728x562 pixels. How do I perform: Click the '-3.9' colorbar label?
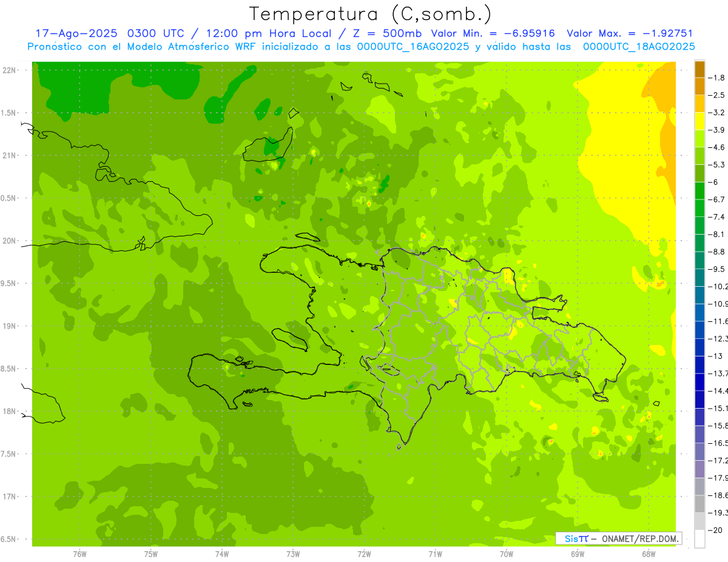pyautogui.click(x=716, y=130)
